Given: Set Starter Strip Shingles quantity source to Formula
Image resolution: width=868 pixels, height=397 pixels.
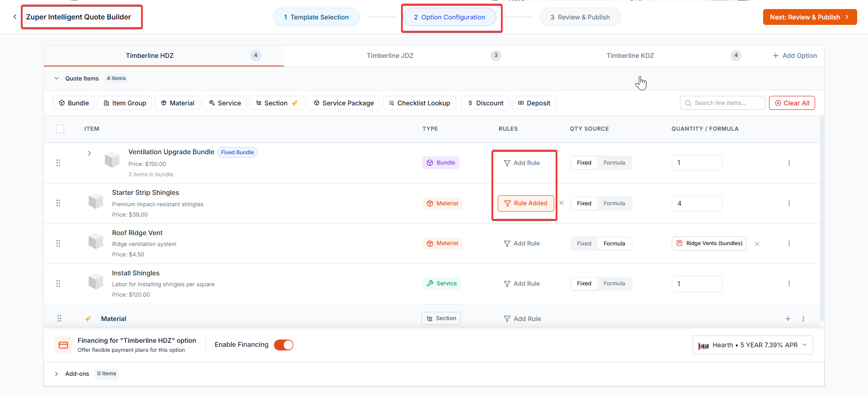Looking at the screenshot, I should click(x=614, y=203).
